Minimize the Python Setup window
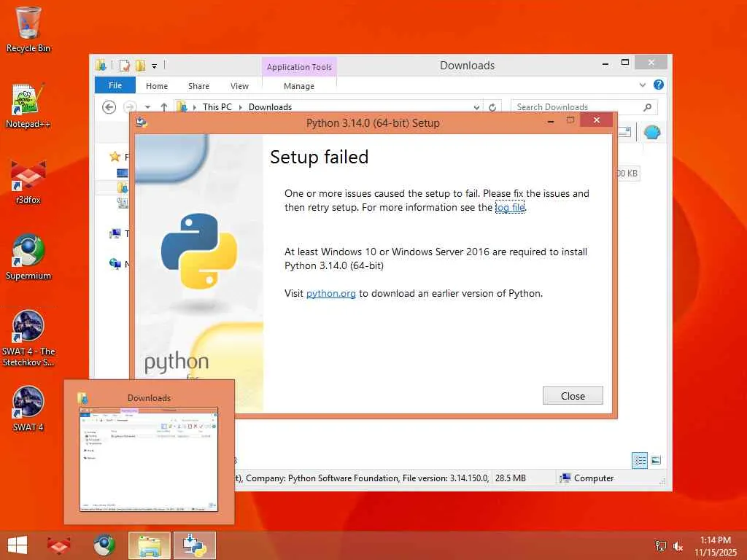Image resolution: width=747 pixels, height=560 pixels. (551, 122)
